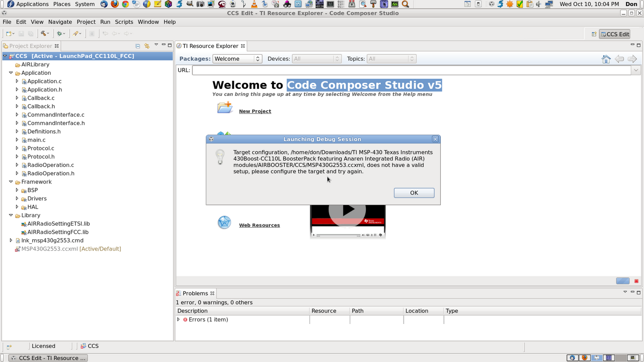Close the Launching Debug Session dialog
This screenshot has height=362, width=644.
pyautogui.click(x=435, y=139)
